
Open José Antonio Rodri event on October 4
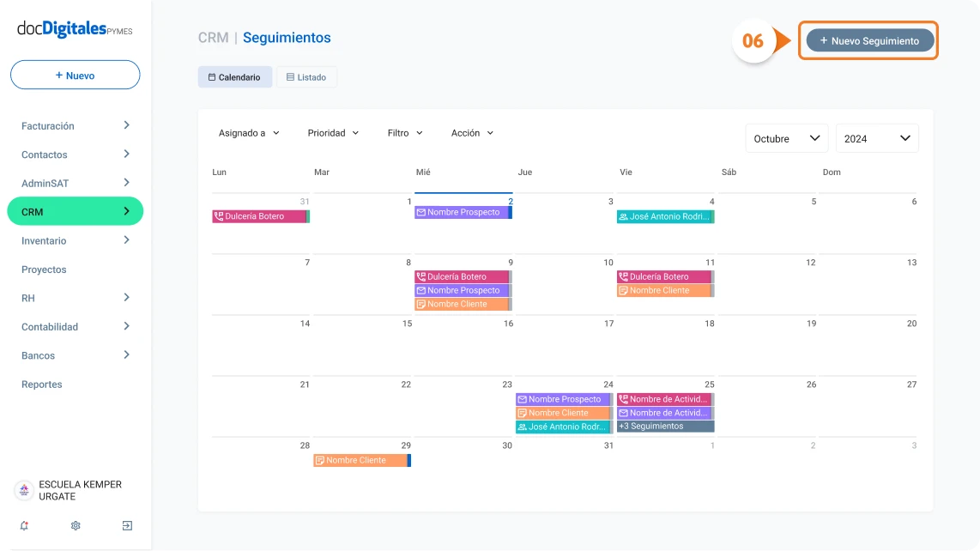(x=666, y=217)
